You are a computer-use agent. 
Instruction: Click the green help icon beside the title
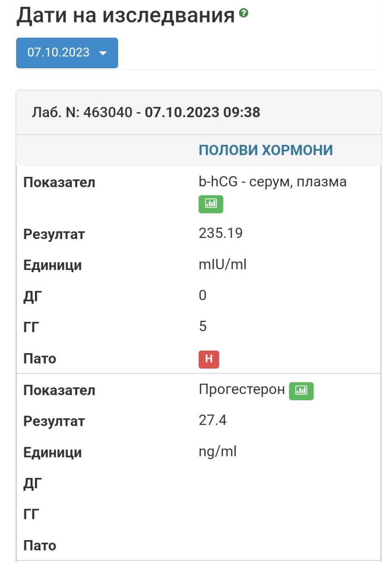[244, 13]
